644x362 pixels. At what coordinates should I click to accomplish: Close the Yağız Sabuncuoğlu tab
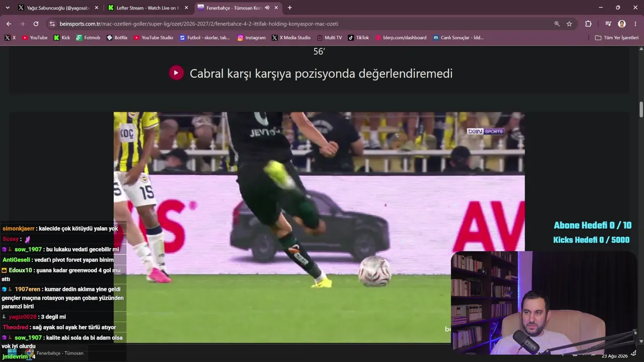[x=96, y=8]
